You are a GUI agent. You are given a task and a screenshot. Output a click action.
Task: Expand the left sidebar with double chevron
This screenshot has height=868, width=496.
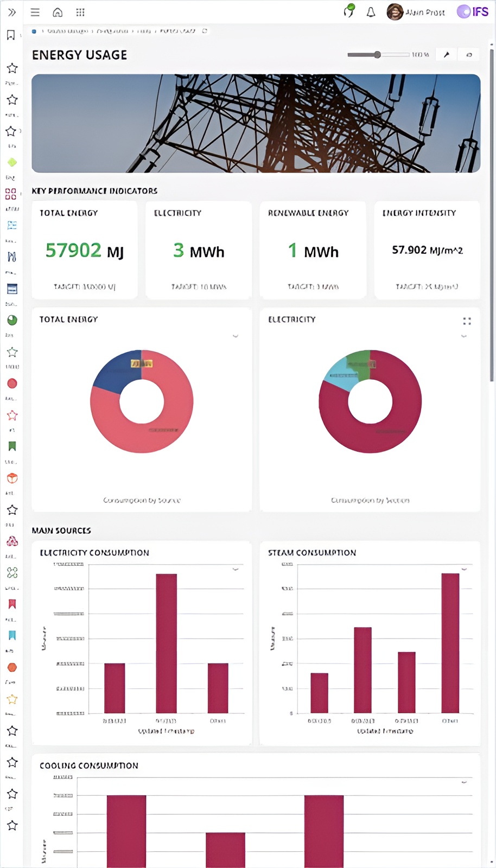pos(12,12)
